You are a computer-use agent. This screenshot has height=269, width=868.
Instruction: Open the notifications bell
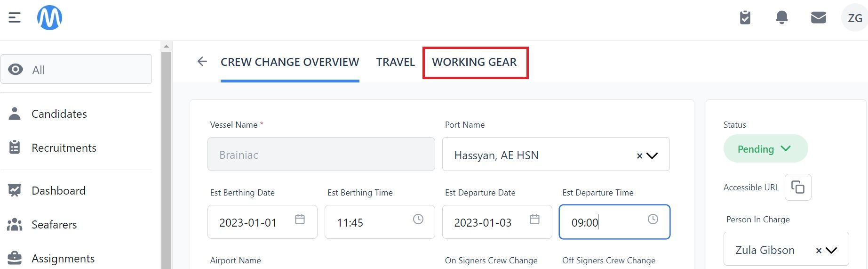click(x=781, y=18)
